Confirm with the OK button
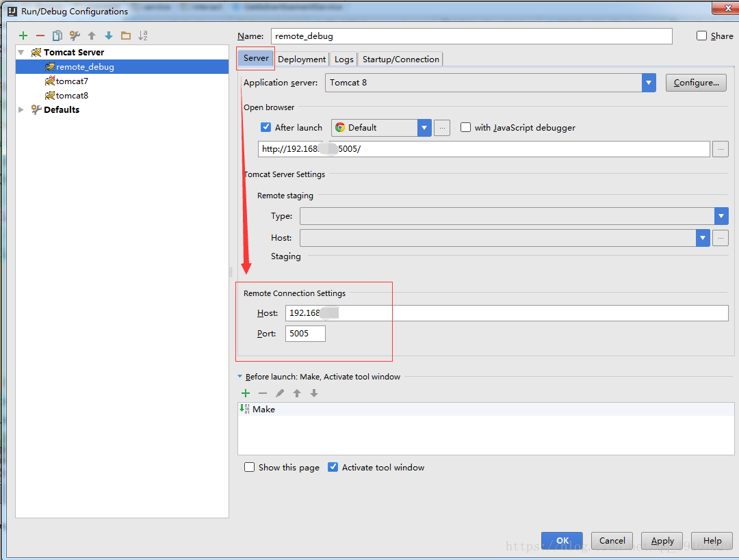This screenshot has width=739, height=560. pyautogui.click(x=562, y=541)
